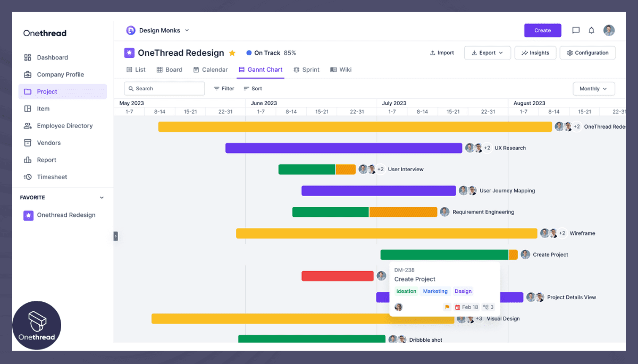This screenshot has height=364, width=638.
Task: Collapse the FAVORITE section chevron
Action: 102,197
